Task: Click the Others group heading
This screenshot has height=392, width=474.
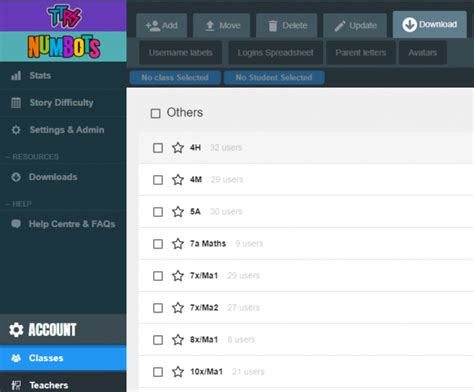Action: tap(185, 113)
